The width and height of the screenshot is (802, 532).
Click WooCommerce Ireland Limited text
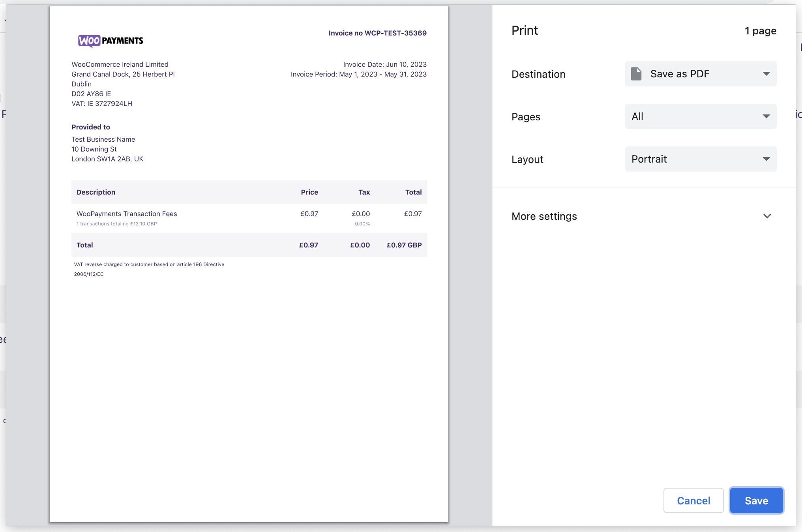pos(120,64)
